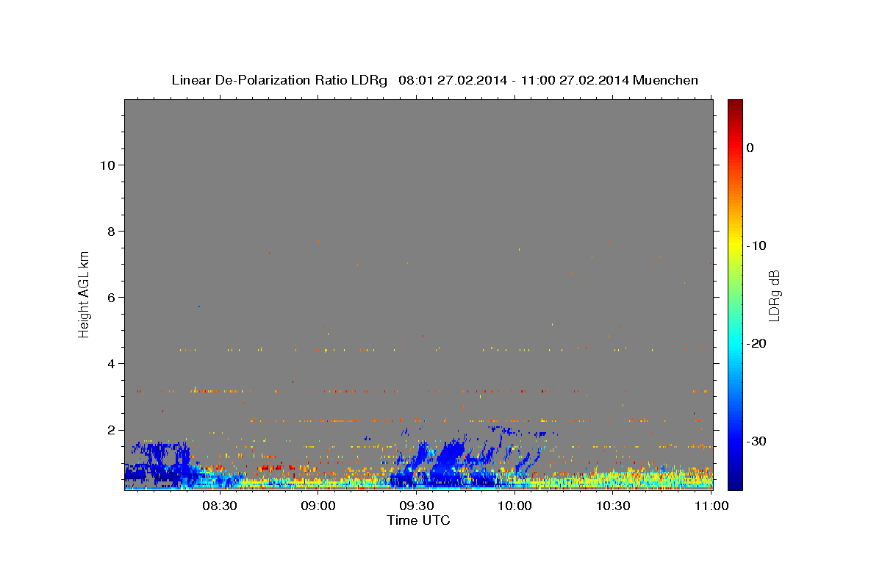Click the 09:30 time tick label
This screenshot has height=588, width=882.
(416, 506)
